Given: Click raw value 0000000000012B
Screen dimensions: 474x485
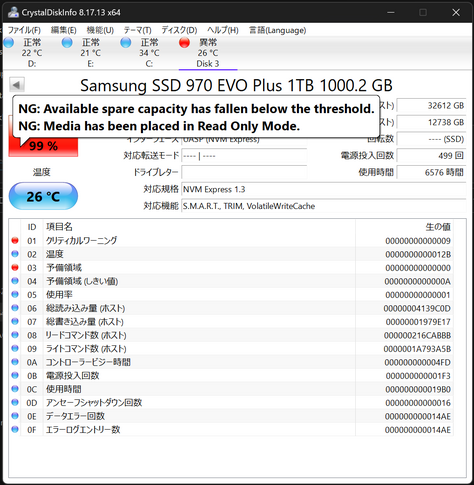Looking at the screenshot, I should point(418,254).
